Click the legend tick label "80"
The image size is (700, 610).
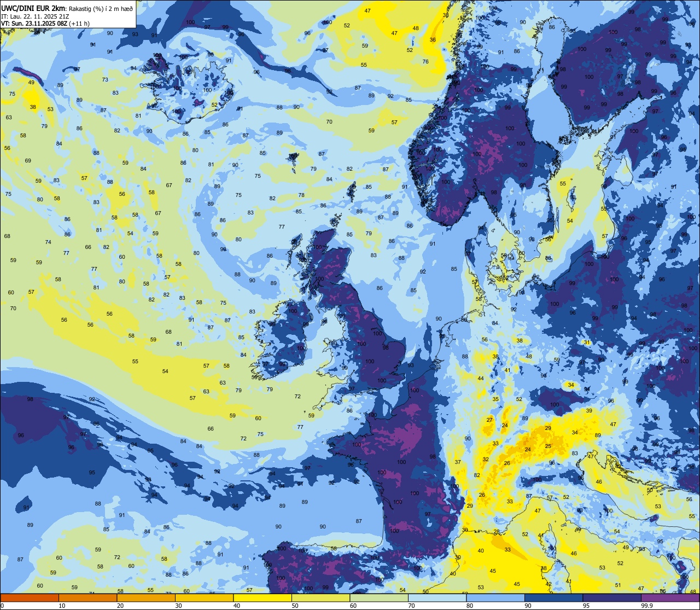pyautogui.click(x=469, y=606)
